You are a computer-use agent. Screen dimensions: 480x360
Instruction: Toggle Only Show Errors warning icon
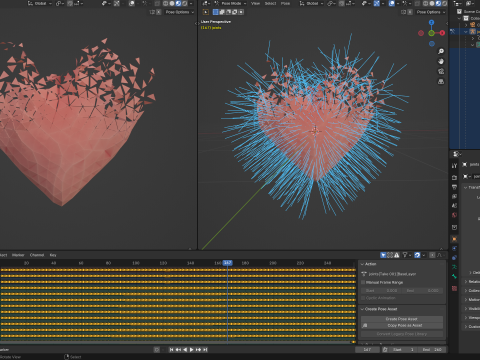point(397,255)
